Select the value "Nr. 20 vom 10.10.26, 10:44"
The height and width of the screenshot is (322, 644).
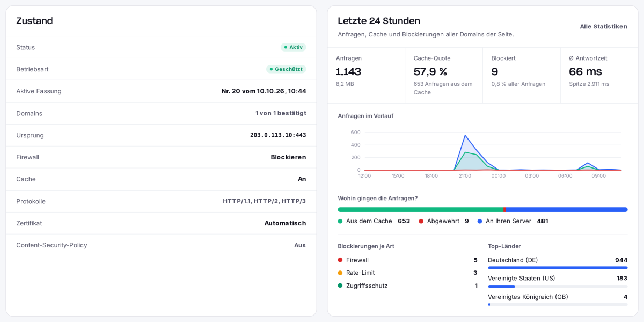coord(264,91)
